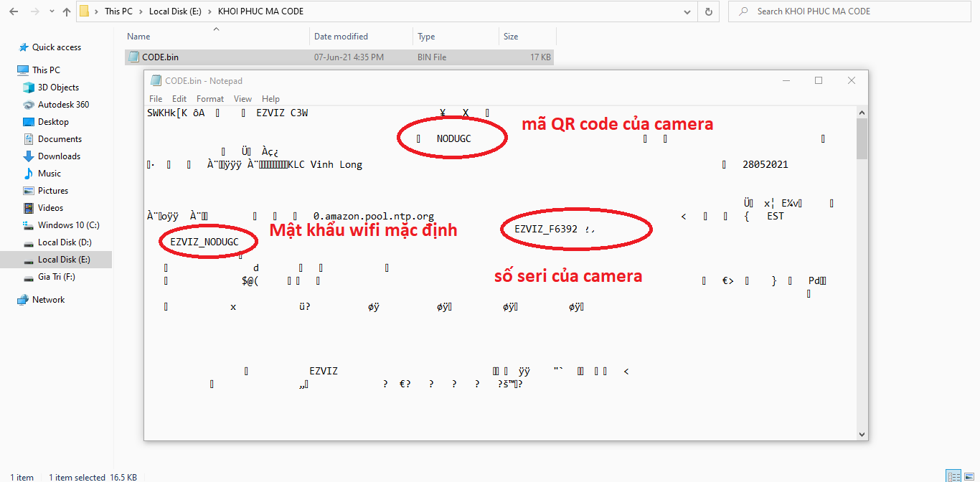The image size is (980, 482).
Task: Open the Desktop folder in the sidebar
Action: click(x=53, y=122)
